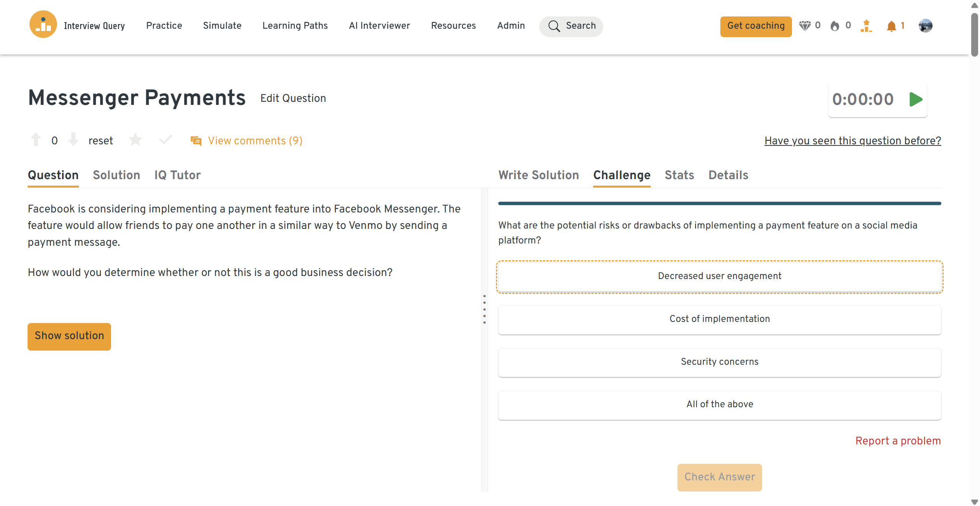Select 'Decreased user engagement' answer

point(719,276)
